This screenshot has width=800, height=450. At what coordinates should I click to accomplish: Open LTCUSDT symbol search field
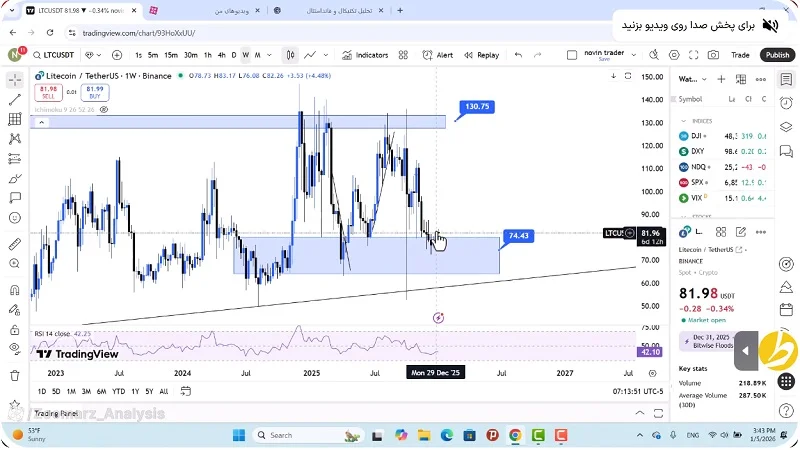tap(56, 55)
